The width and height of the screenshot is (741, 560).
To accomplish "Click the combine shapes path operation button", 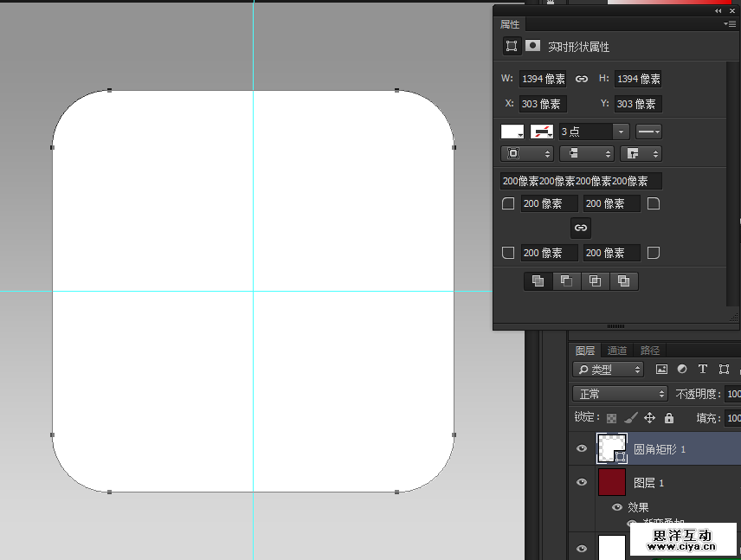I will (x=538, y=280).
